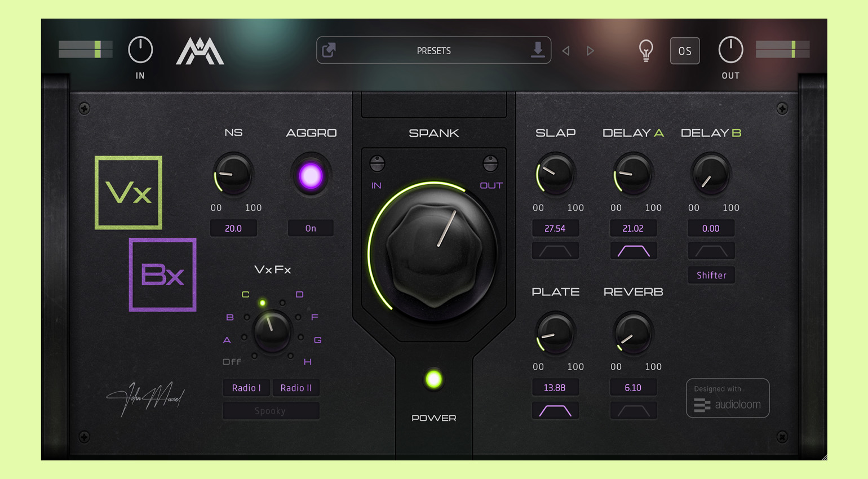Go to previous preset arrow
This screenshot has width=868, height=479.
point(566,51)
